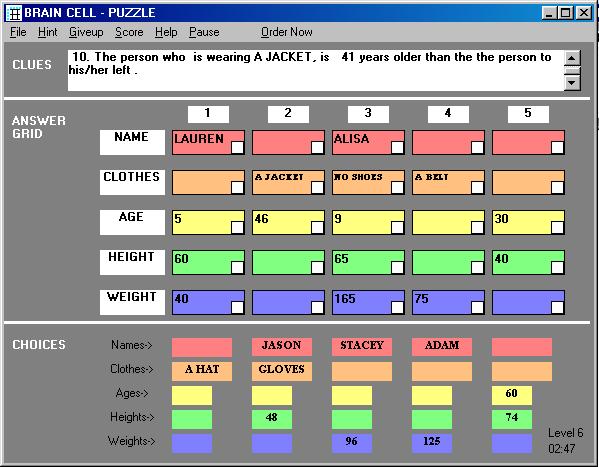599x467 pixels.
Task: Select the 60 age choice tile
Action: point(512,395)
